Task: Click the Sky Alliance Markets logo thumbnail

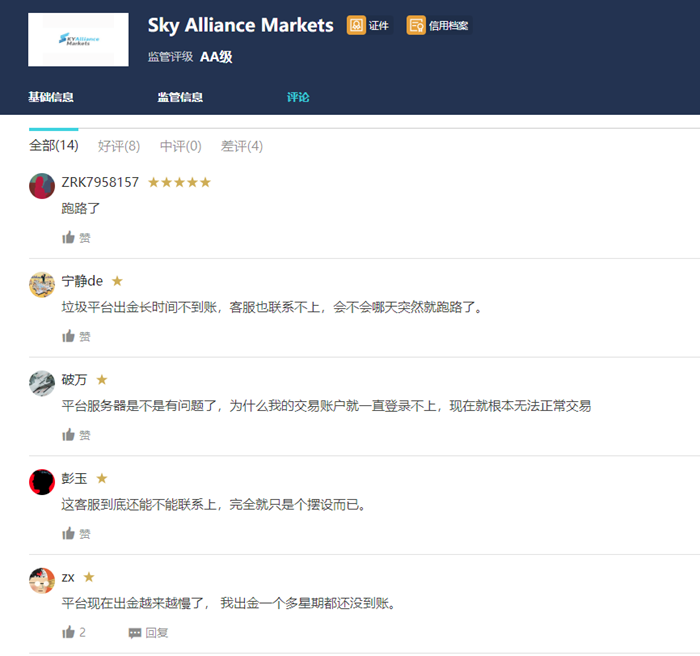Action: click(x=78, y=40)
